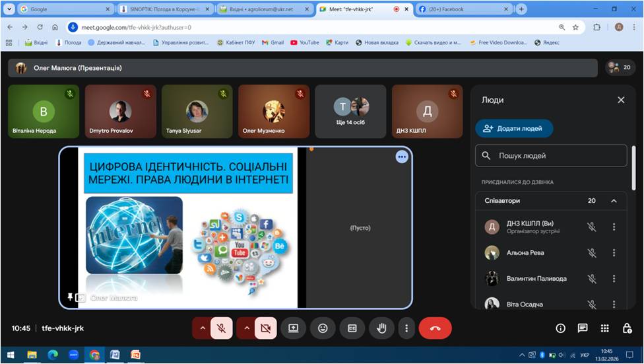Open meeting details info icon
Image resolution: width=644 pixels, height=364 pixels.
tap(561, 328)
